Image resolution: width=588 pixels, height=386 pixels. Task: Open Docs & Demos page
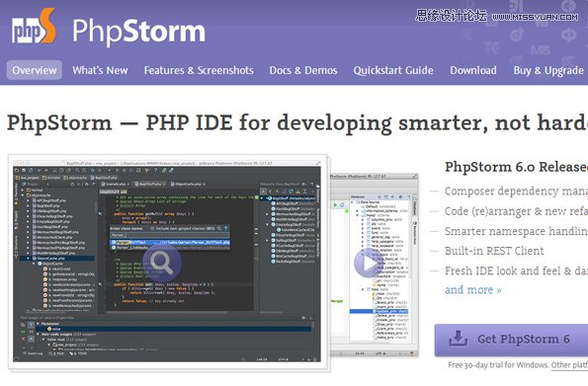(303, 70)
